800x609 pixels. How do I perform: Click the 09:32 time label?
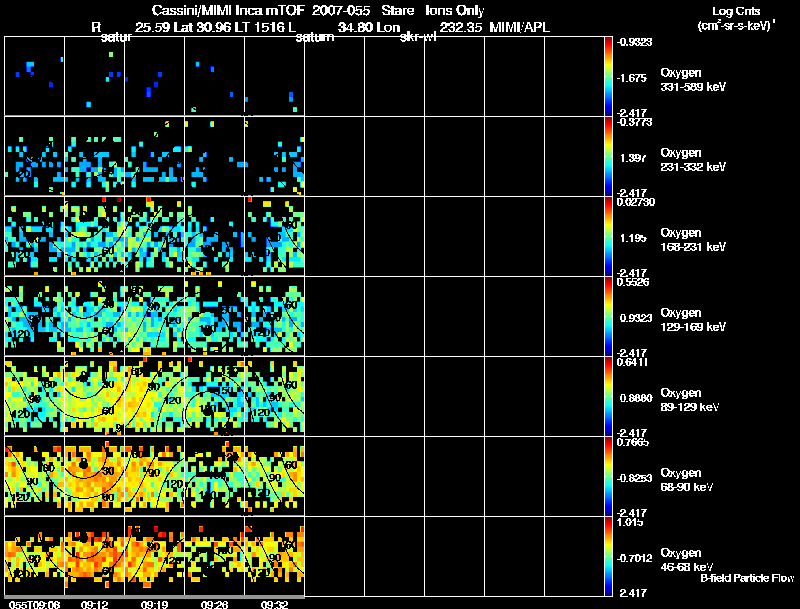coord(274,604)
